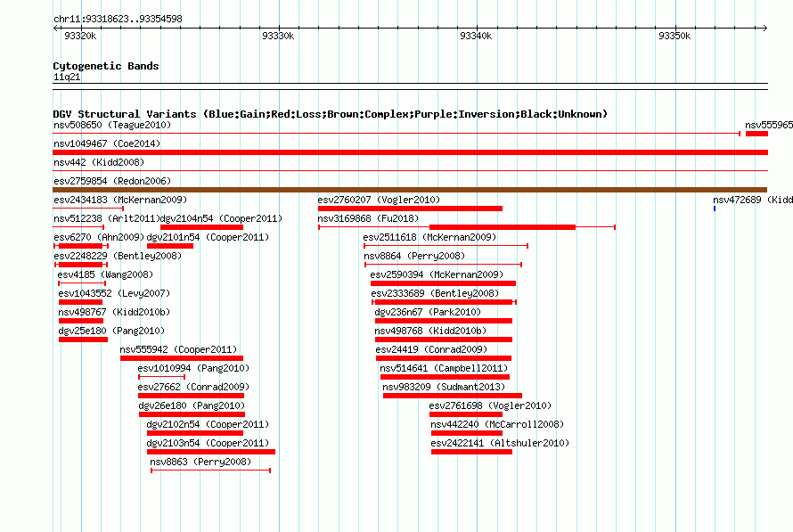Viewport: 793px width, 532px height.
Task: Click the nsv8863 (Perry2008) label
Action: [x=200, y=462]
